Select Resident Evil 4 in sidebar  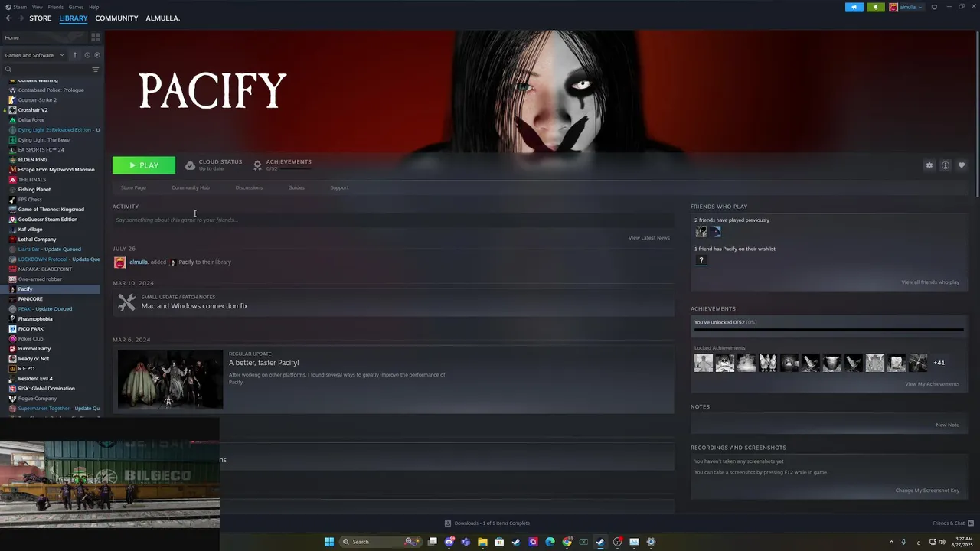tap(35, 379)
